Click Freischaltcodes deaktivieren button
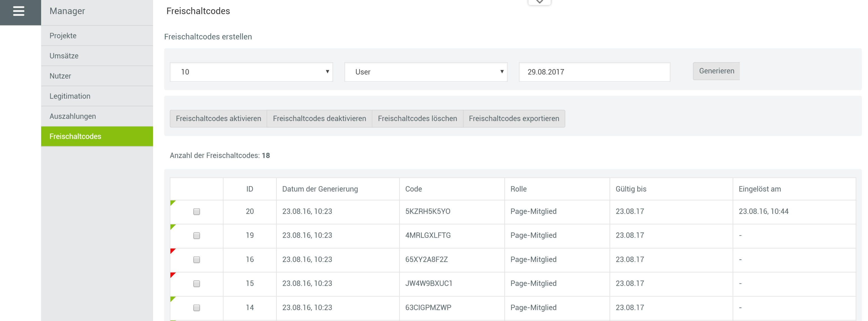868x321 pixels. [x=319, y=119]
